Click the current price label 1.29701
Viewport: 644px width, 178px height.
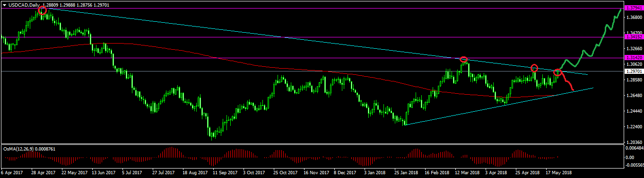634,71
